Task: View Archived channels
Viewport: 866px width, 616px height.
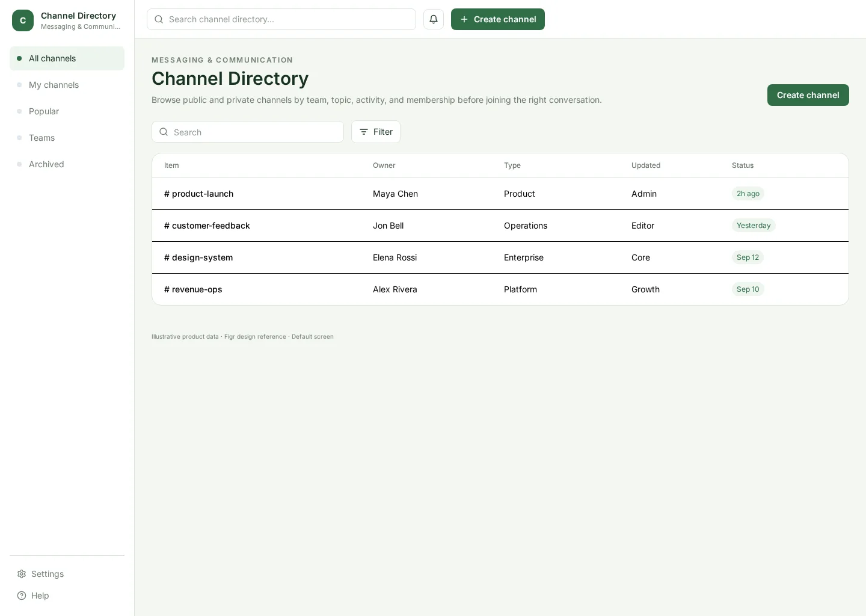Action: coord(67,164)
